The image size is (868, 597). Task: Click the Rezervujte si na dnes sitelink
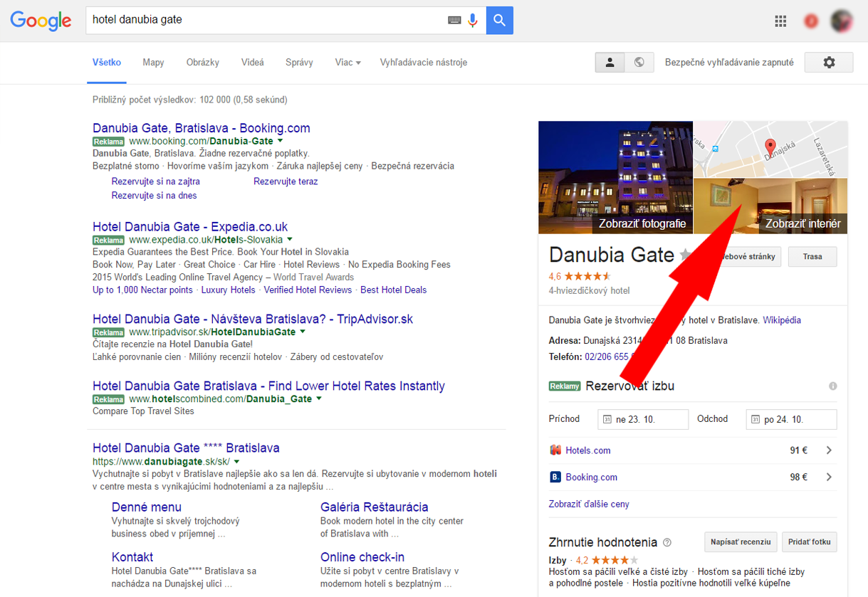[x=155, y=196]
